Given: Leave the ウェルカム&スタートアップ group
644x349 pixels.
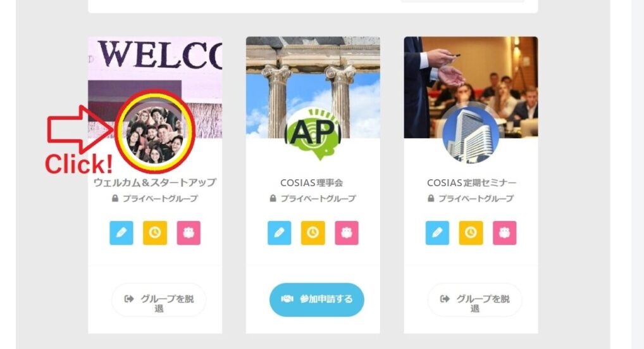Looking at the screenshot, I should pyautogui.click(x=159, y=300).
